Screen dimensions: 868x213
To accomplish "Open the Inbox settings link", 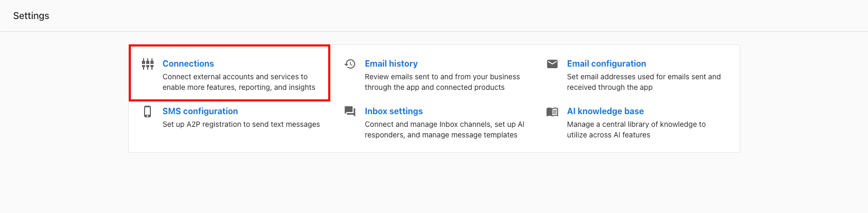I will (x=394, y=111).
